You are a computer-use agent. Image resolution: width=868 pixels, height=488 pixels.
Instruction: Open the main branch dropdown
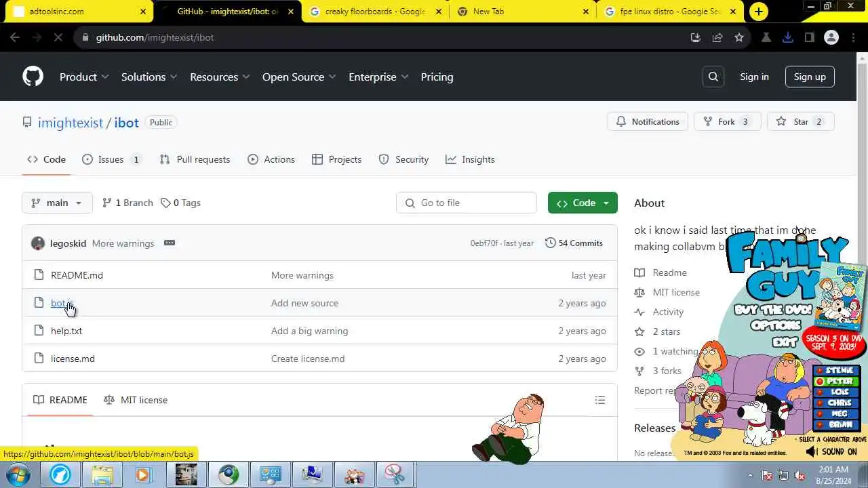click(57, 203)
